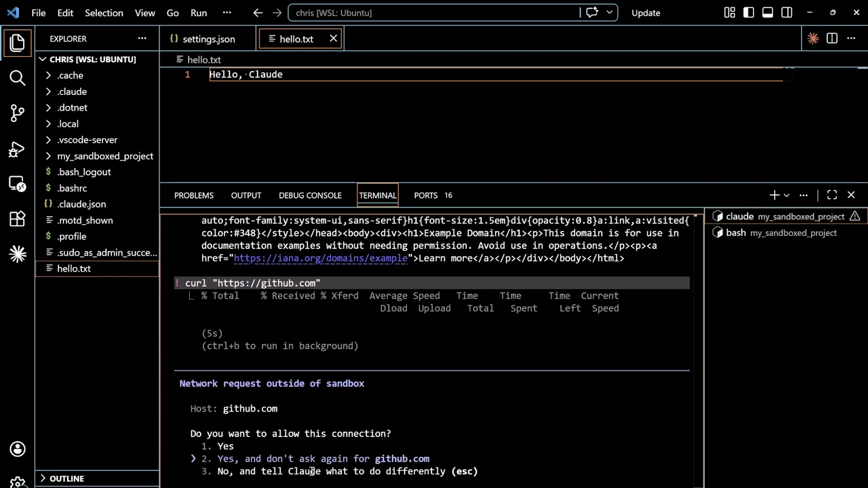Select the claude my_sandboxed_project terminal

tap(786, 216)
